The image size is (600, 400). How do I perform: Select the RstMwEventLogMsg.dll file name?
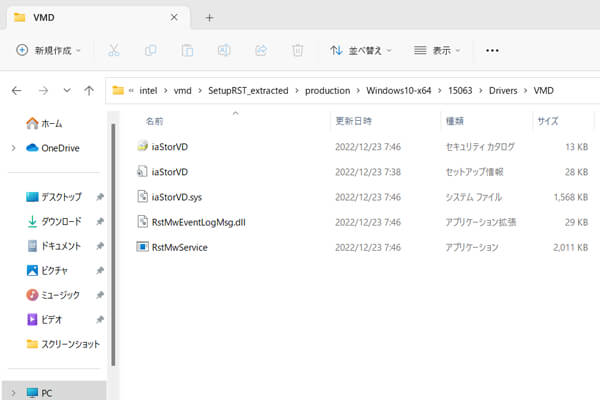pyautogui.click(x=199, y=222)
